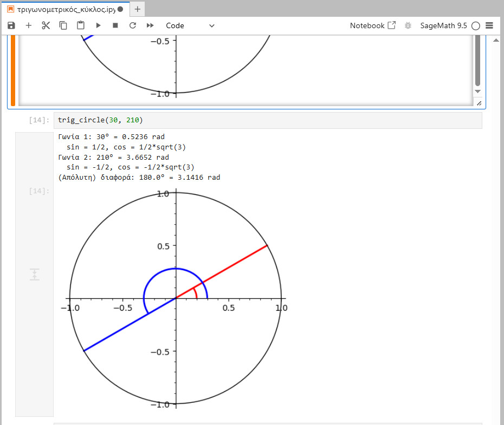
Task: Insert a new cell below with plus icon
Action: [29, 25]
